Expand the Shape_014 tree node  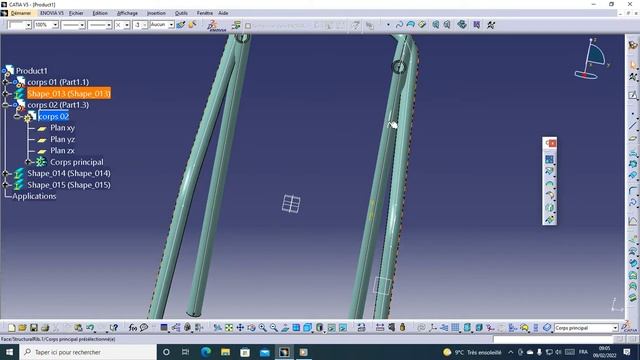(5, 173)
